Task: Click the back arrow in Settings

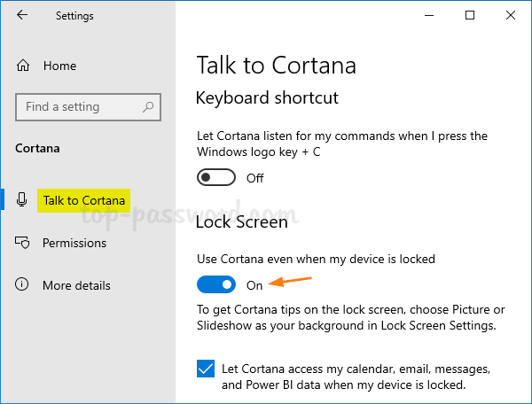Action: [x=22, y=15]
